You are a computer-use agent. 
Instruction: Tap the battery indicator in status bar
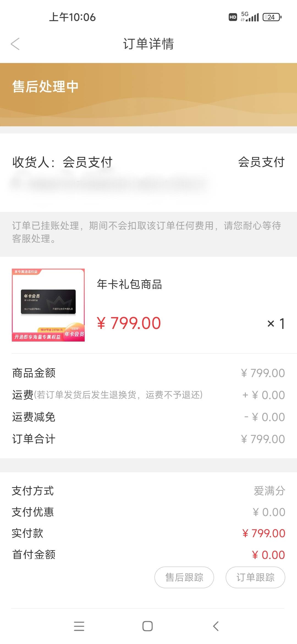pyautogui.click(x=272, y=17)
